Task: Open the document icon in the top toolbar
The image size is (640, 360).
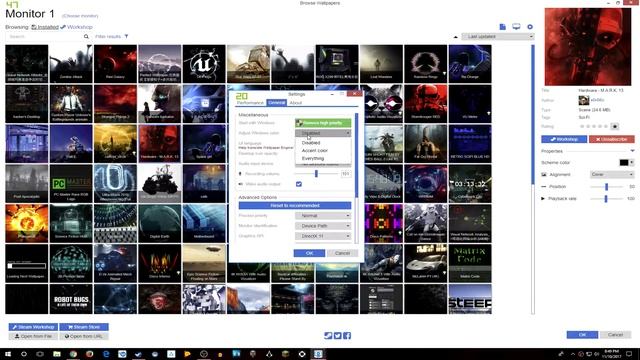Action: click(x=502, y=27)
